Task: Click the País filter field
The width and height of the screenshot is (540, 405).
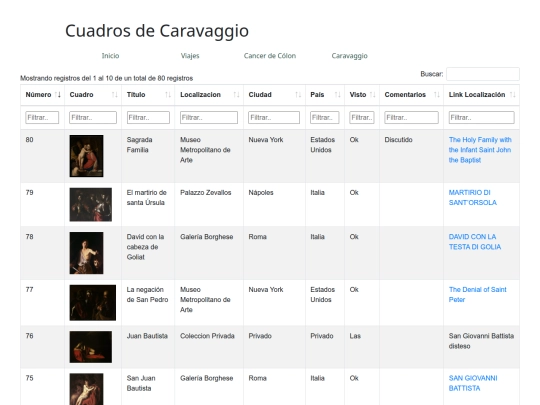Action: [324, 117]
